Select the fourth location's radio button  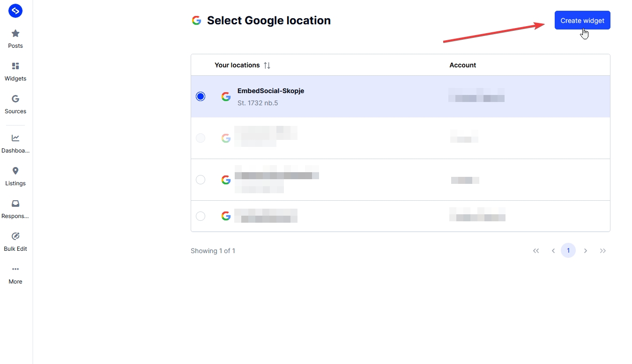pos(201,216)
